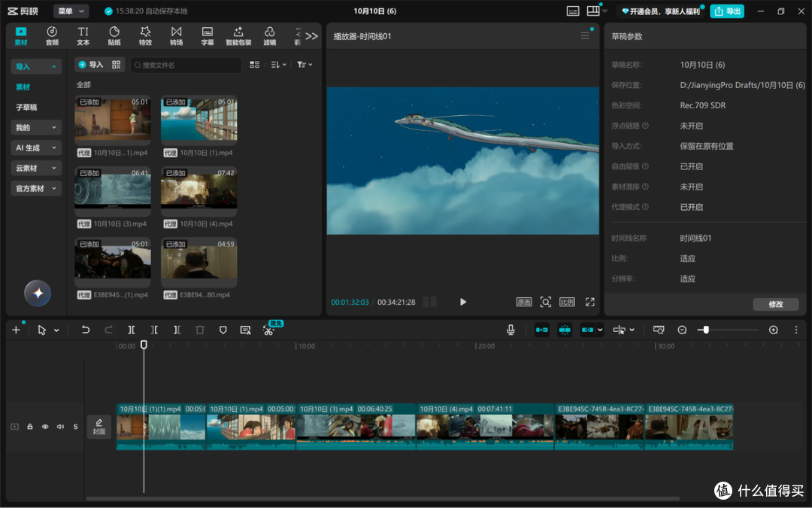The height and width of the screenshot is (508, 812).
Task: Select the 滤镜 filters icon
Action: coord(269,36)
